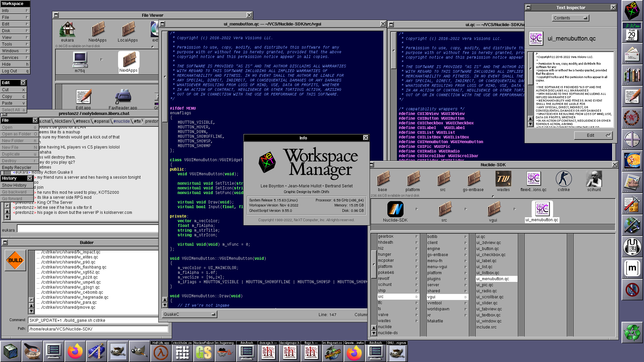Open the Services menu in Workspace menu
This screenshot has width=644, height=362.
click(15, 58)
